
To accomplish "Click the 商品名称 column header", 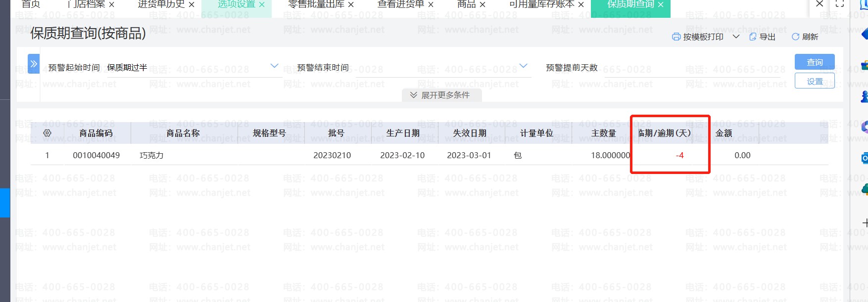I will pos(183,133).
